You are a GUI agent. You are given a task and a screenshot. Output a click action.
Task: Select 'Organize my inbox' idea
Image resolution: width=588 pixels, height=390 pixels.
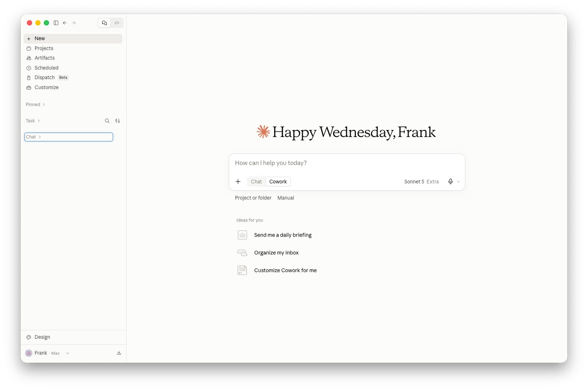276,253
